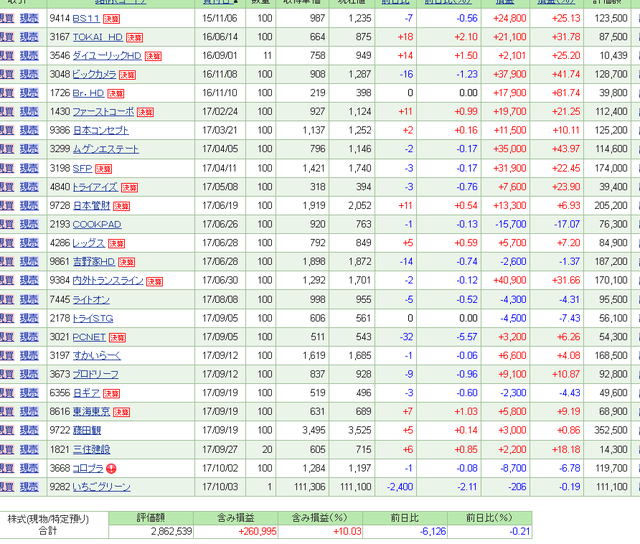
Task: Click the red alert icon beside コロプラ
Action: tap(111, 469)
